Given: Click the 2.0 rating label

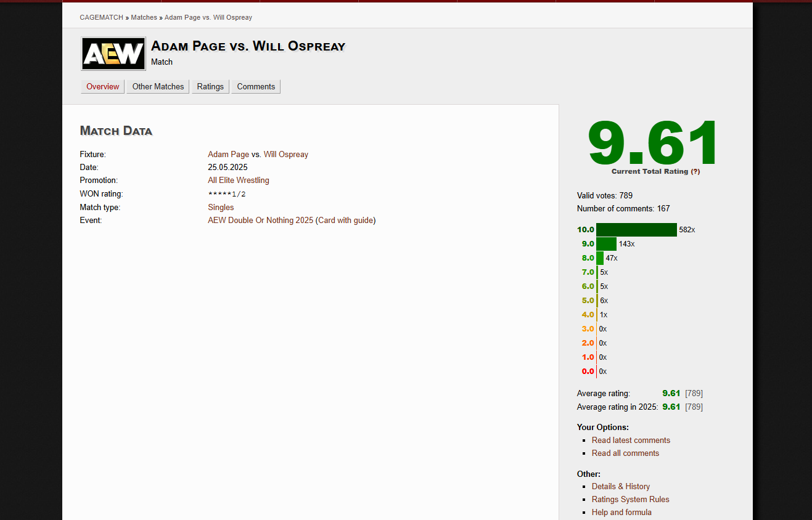Looking at the screenshot, I should 588,343.
